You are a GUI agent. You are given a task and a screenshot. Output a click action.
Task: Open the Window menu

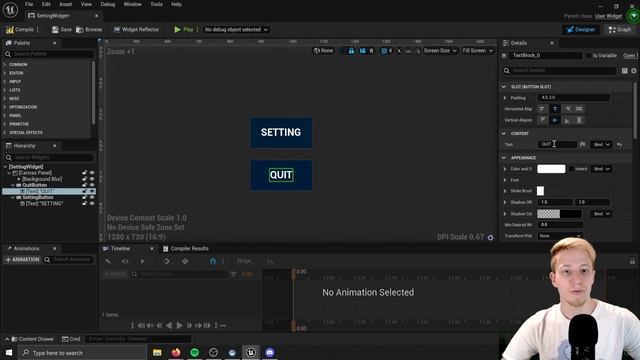pos(132,4)
